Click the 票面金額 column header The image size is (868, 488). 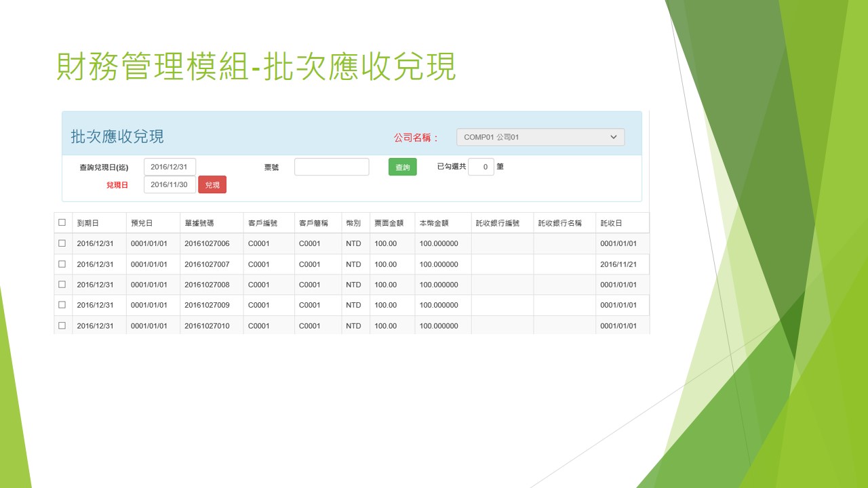(392, 223)
